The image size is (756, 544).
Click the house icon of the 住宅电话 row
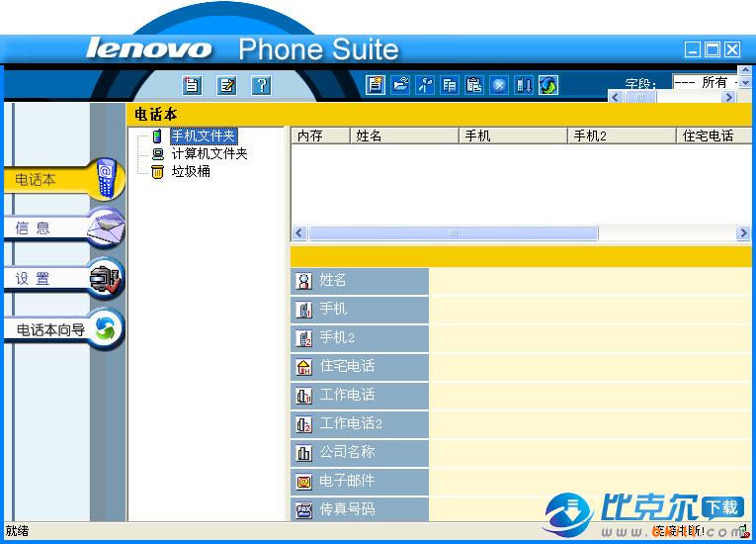(303, 367)
